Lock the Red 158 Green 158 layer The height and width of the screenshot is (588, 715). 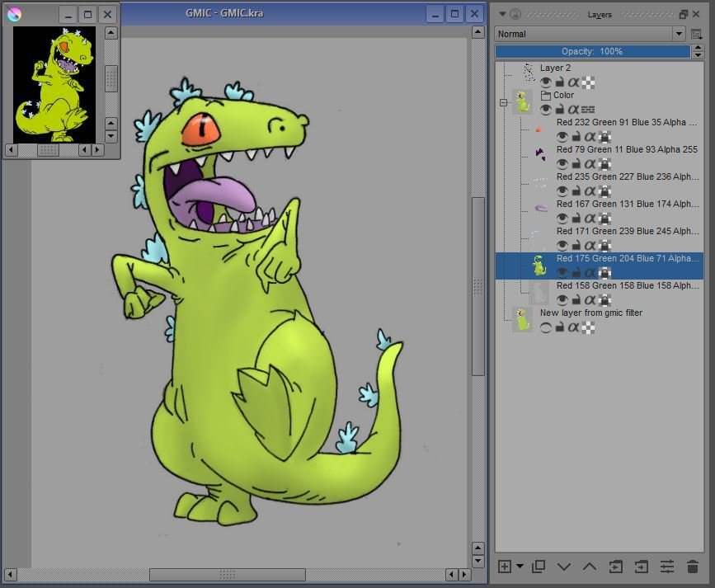click(576, 299)
